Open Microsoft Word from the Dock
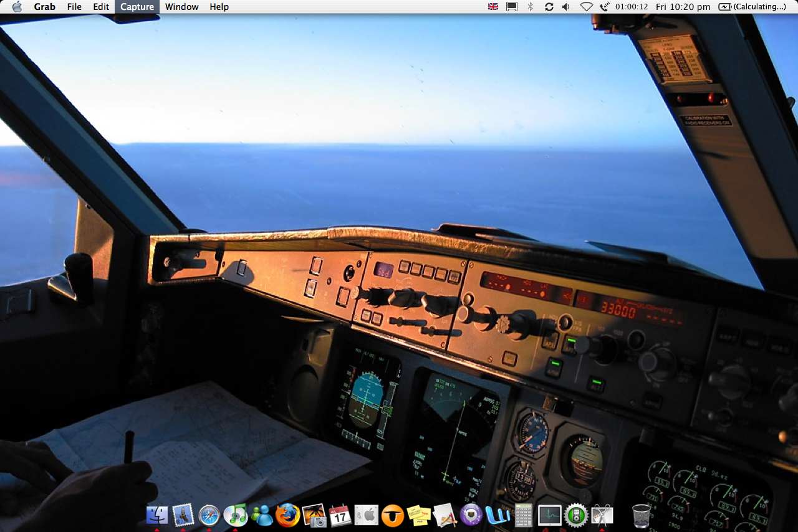Screen dimensions: 798x532 coord(498,515)
